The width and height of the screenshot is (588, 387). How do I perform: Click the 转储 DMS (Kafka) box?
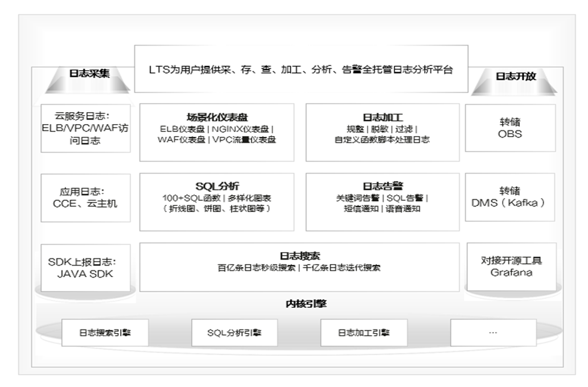[510, 197]
